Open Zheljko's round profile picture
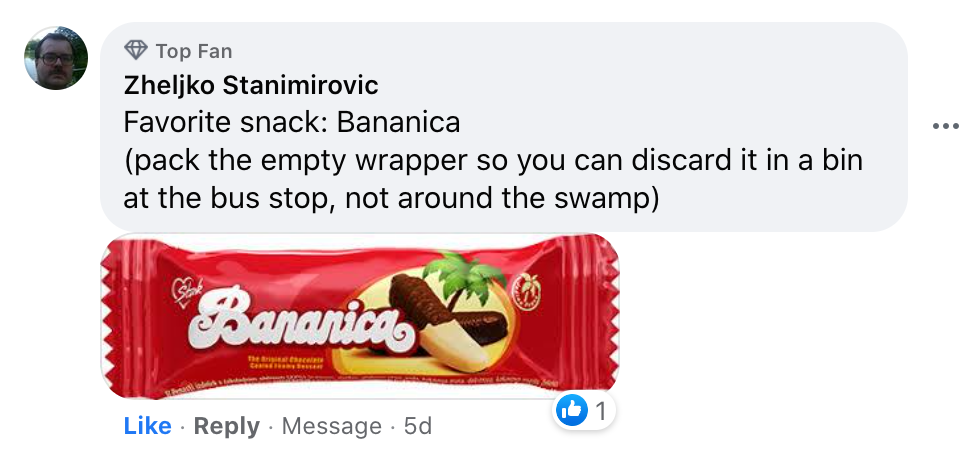Image resolution: width=980 pixels, height=452 pixels. [x=56, y=58]
